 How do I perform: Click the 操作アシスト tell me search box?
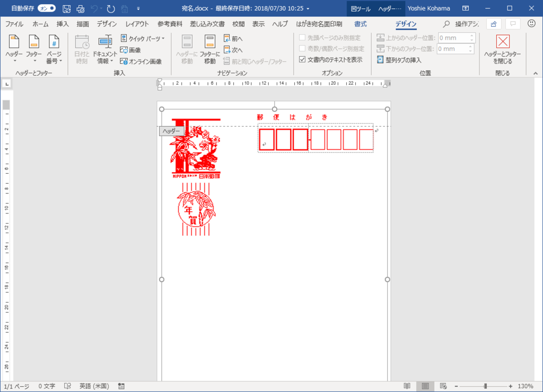461,24
